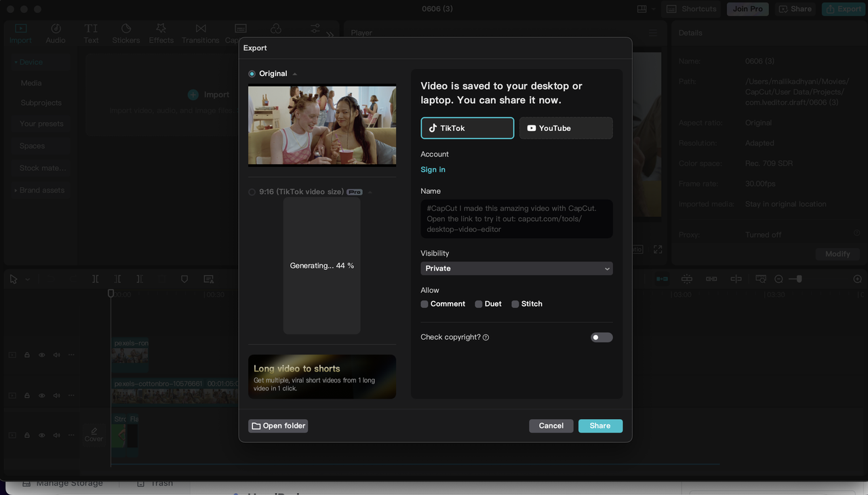Collapse the Original preset section

click(x=294, y=73)
